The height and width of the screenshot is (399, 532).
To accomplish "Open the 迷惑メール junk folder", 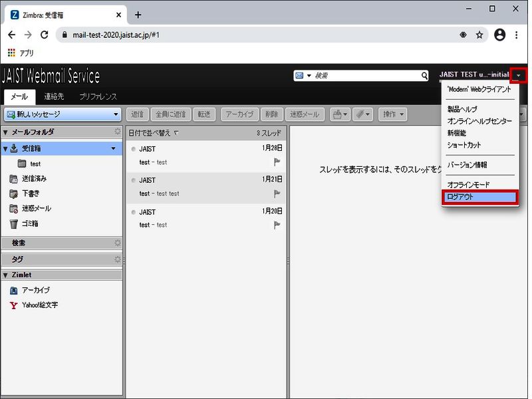I will 35,208.
